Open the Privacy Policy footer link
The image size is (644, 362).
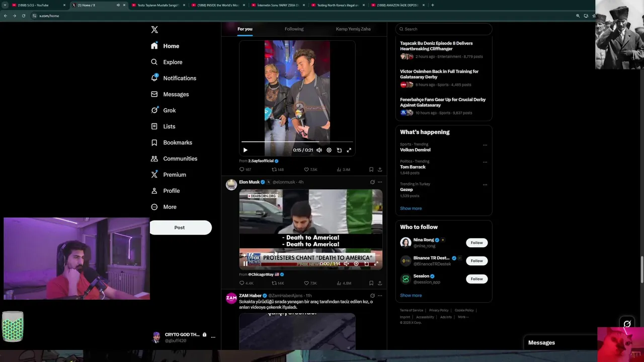[439, 310]
